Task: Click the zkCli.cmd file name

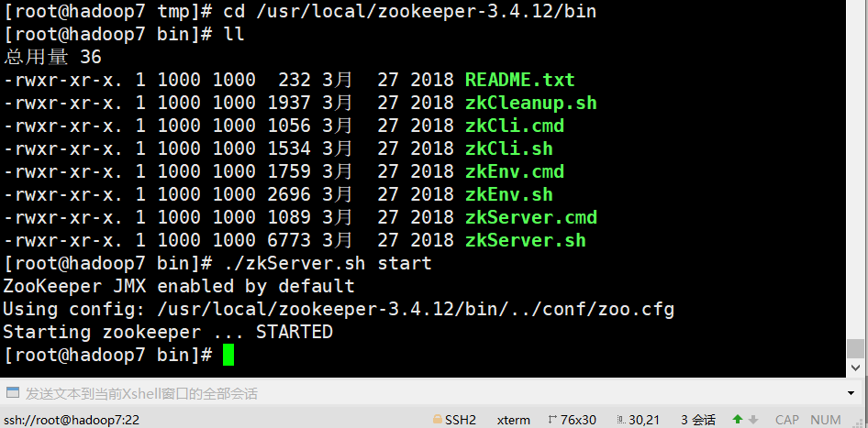Action: [514, 126]
